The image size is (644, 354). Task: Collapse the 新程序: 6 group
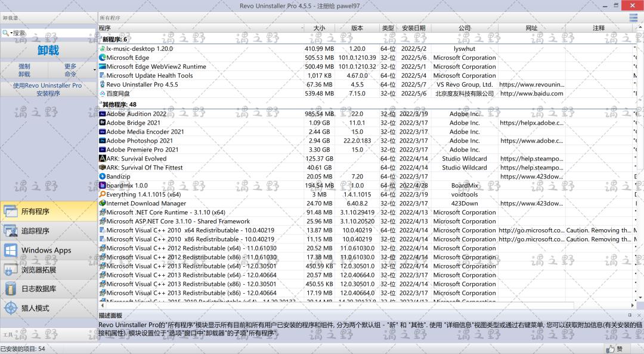coord(100,37)
